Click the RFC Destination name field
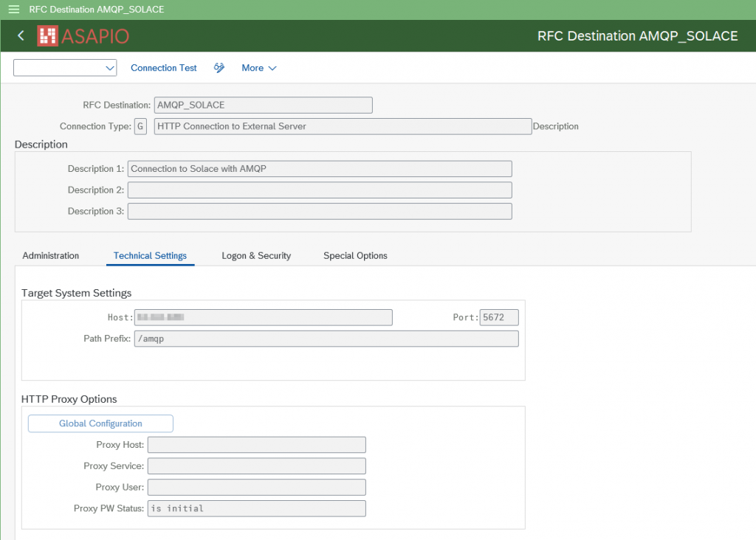This screenshot has width=756, height=540. point(263,105)
